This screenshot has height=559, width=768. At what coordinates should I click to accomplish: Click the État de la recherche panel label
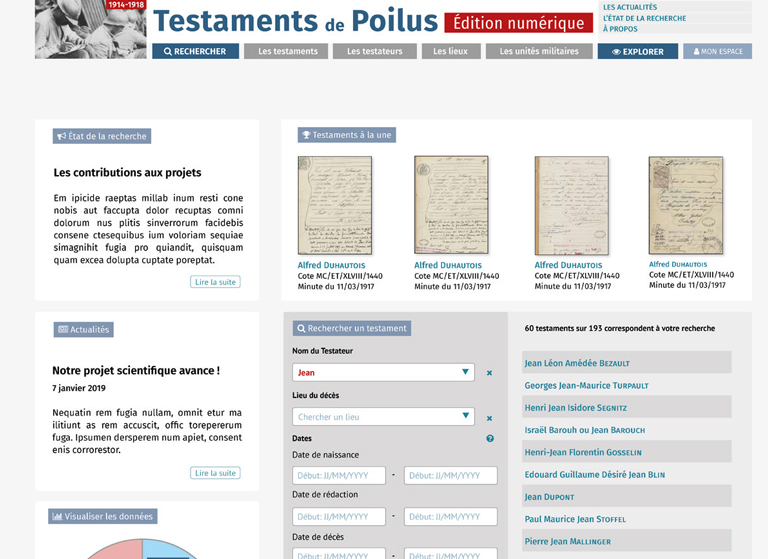click(x=102, y=136)
